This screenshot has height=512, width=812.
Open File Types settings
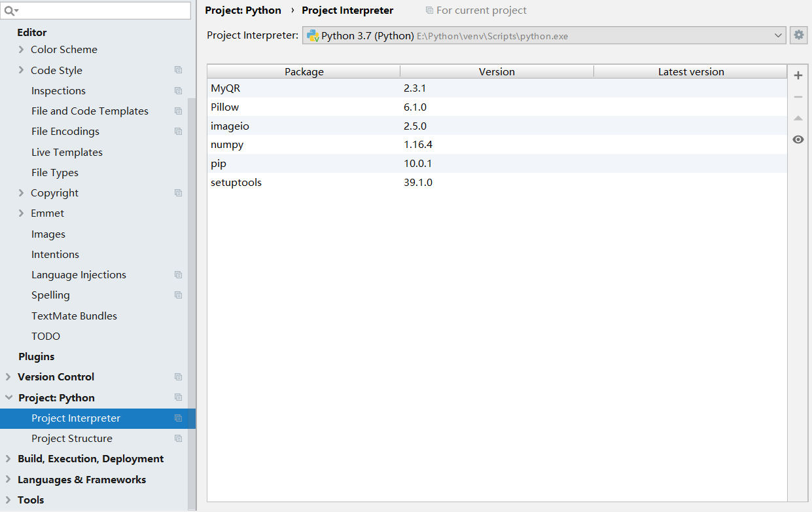[x=55, y=172]
